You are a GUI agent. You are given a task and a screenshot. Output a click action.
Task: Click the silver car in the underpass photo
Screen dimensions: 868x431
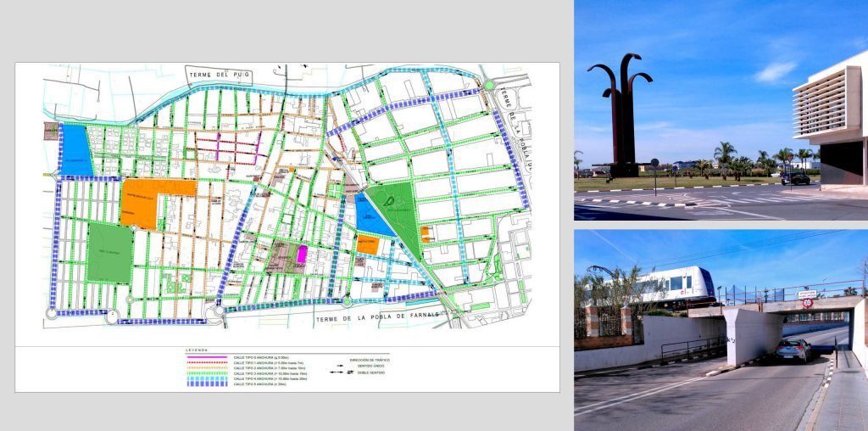pyautogui.click(x=793, y=350)
